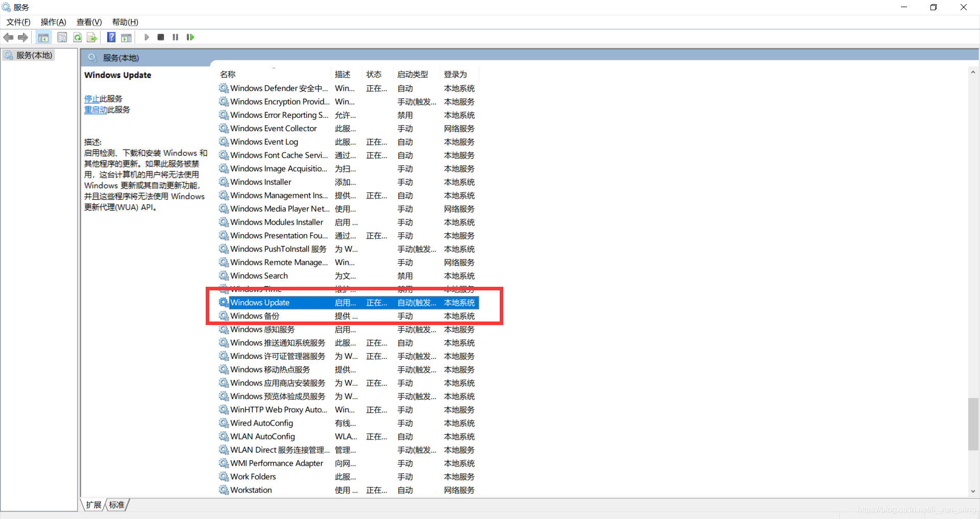Click gear icon of Windows Update row

click(224, 302)
